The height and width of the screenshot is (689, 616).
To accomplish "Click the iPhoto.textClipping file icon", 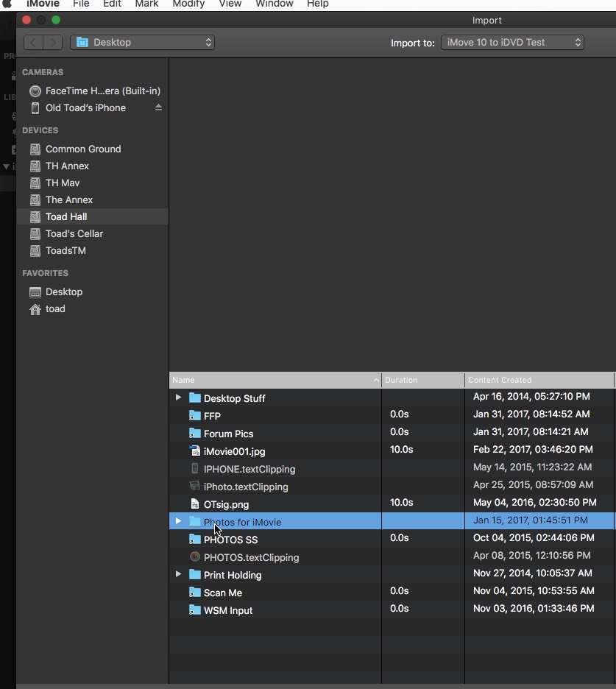I will tap(194, 486).
